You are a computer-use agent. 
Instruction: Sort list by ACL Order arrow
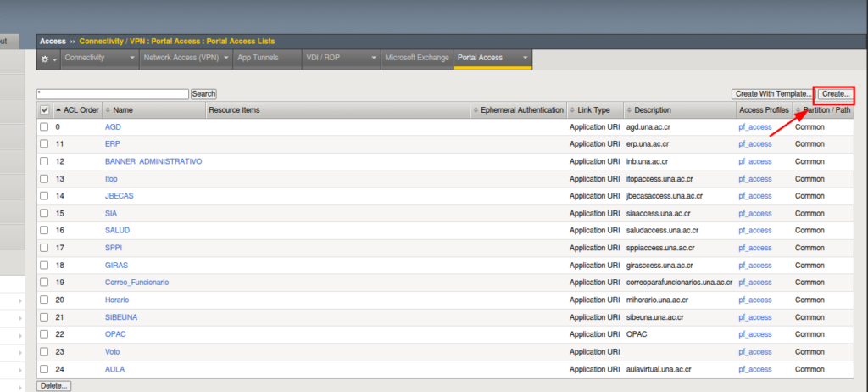pos(58,110)
